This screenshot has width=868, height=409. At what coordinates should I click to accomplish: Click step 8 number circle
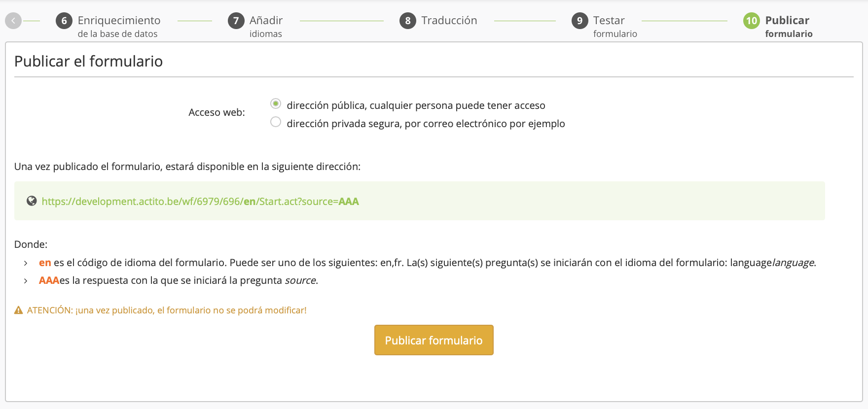click(x=407, y=21)
